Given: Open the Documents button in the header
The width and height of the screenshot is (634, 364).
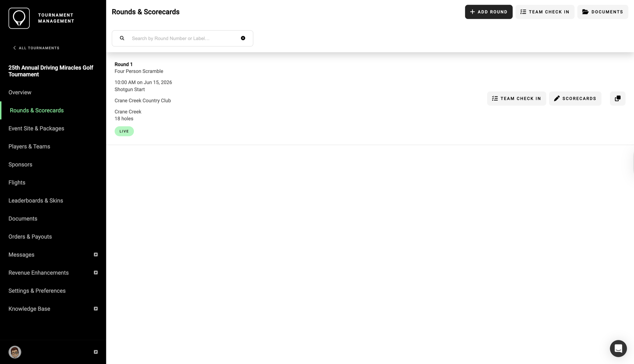Looking at the screenshot, I should (x=602, y=12).
